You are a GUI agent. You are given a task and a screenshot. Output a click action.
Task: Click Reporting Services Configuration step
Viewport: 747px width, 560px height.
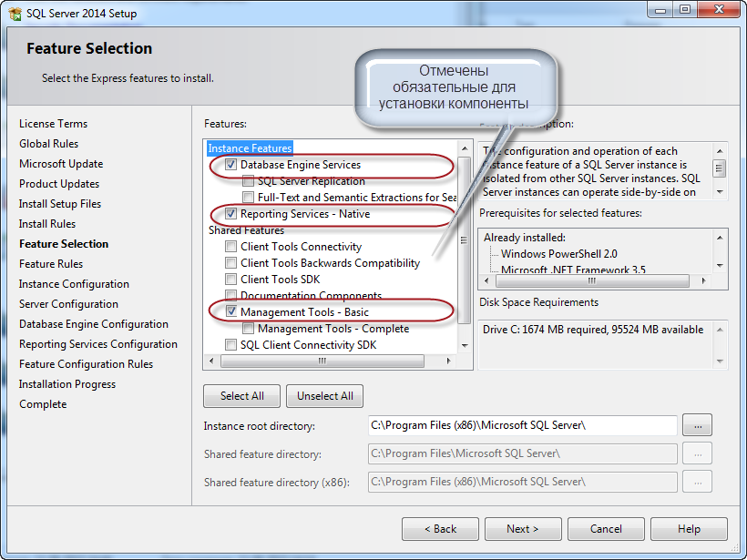pos(98,344)
